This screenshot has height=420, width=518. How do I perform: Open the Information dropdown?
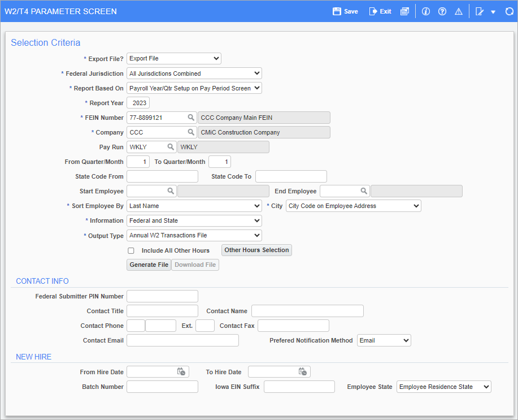click(194, 220)
